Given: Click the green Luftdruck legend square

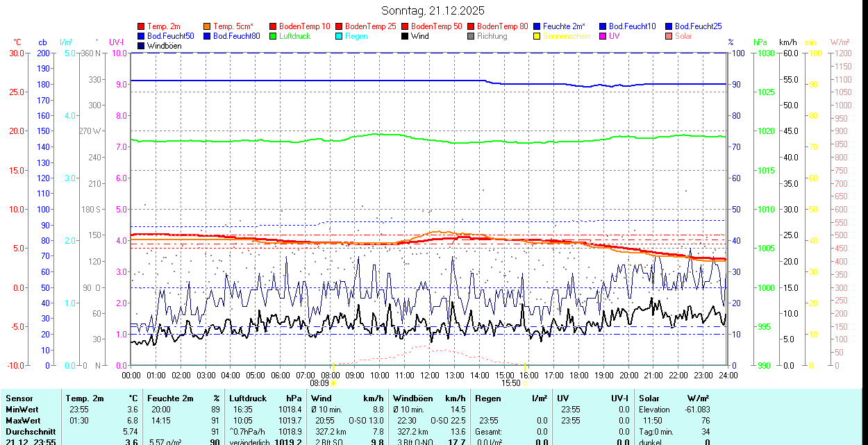Looking at the screenshot, I should 273,36.
